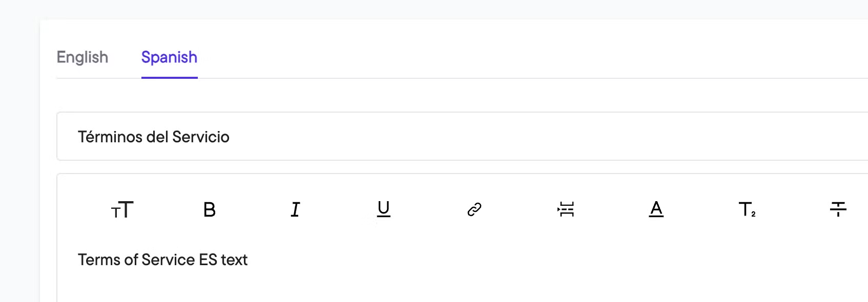Select the Spanish language tab
The width and height of the screenshot is (868, 302).
click(x=170, y=57)
